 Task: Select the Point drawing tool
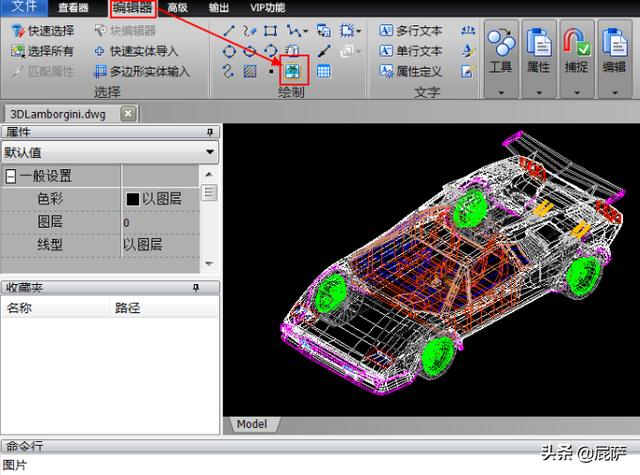pos(271,71)
